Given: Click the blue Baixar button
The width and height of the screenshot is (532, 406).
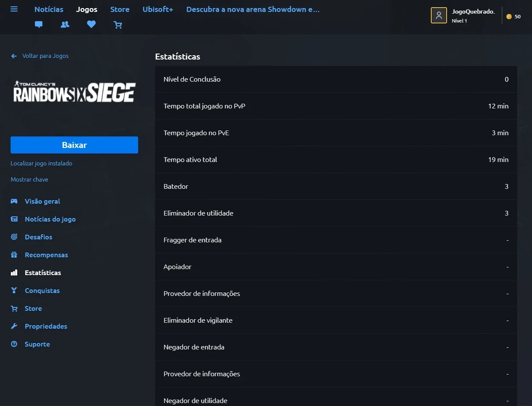Looking at the screenshot, I should (74, 145).
